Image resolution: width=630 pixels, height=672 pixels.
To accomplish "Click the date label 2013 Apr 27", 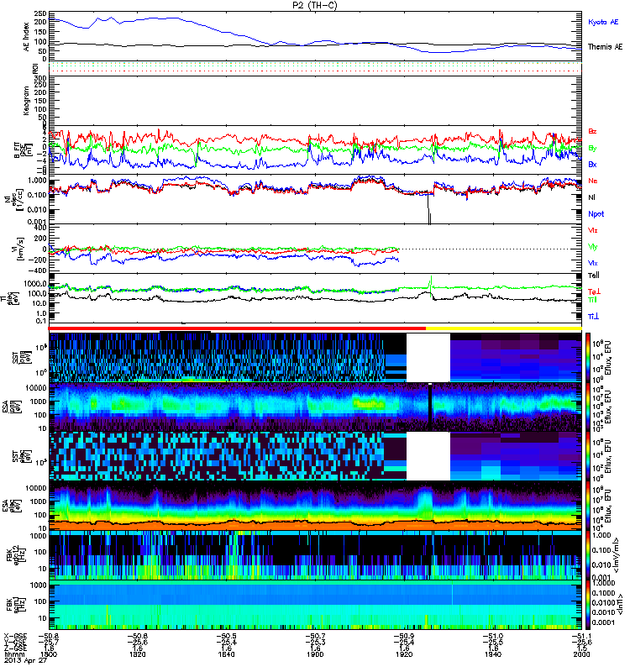I will [x=25, y=660].
